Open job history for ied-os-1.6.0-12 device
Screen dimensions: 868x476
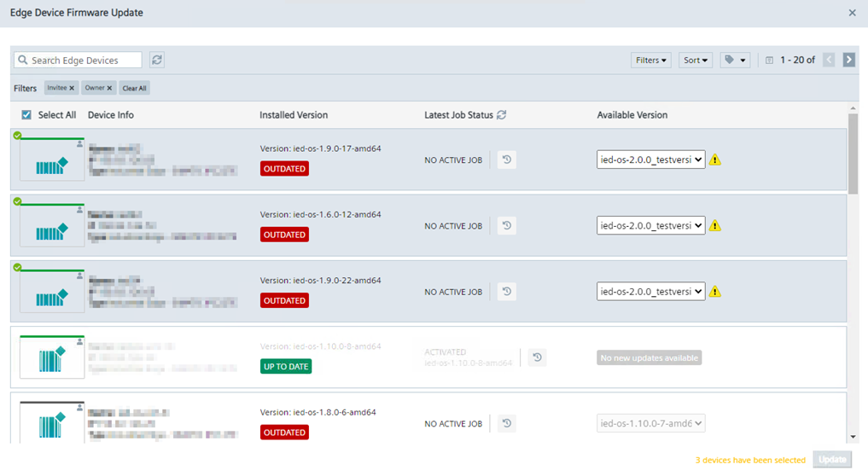pyautogui.click(x=507, y=226)
